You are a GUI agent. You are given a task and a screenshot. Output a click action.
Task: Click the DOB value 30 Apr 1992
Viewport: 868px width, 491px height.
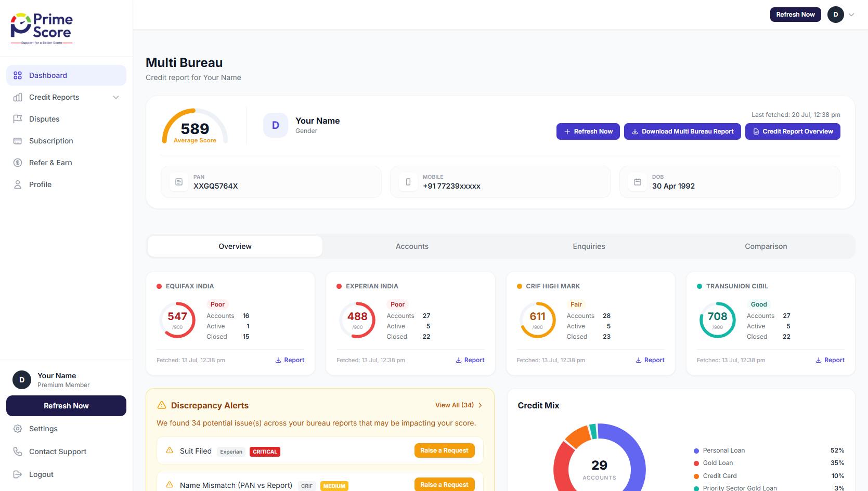coord(673,186)
